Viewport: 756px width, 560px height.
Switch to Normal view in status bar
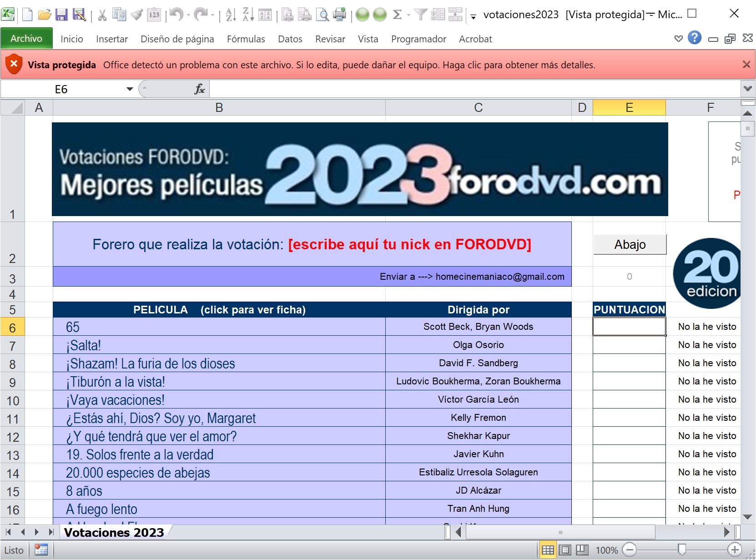[x=548, y=550]
